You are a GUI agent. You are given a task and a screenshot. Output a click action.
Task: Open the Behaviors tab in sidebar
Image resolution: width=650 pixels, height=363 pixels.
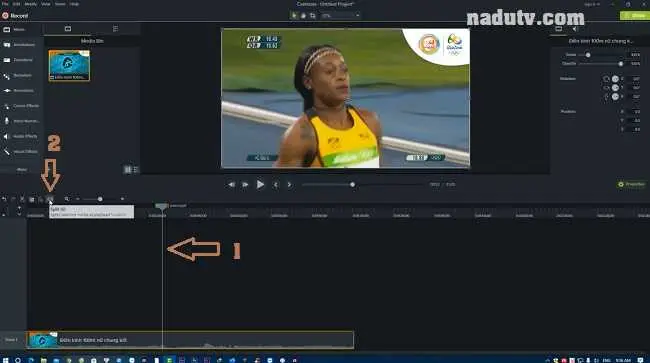18,75
